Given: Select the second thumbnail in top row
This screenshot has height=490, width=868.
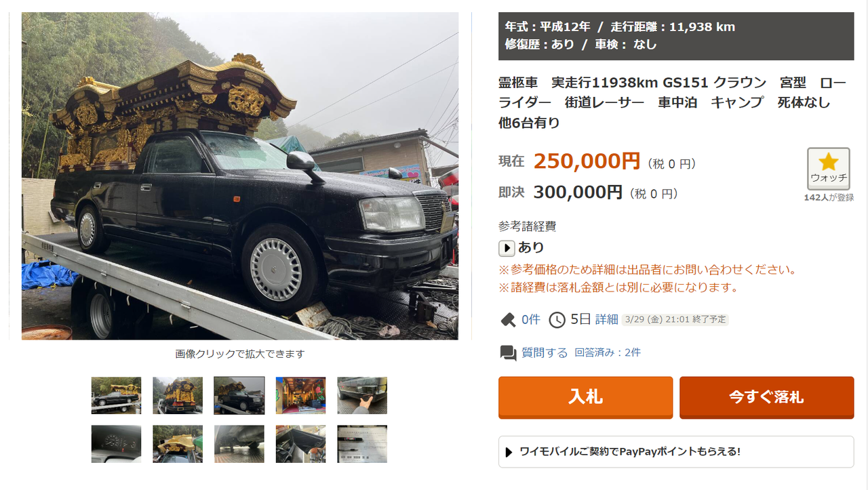Looking at the screenshot, I should pos(178,395).
